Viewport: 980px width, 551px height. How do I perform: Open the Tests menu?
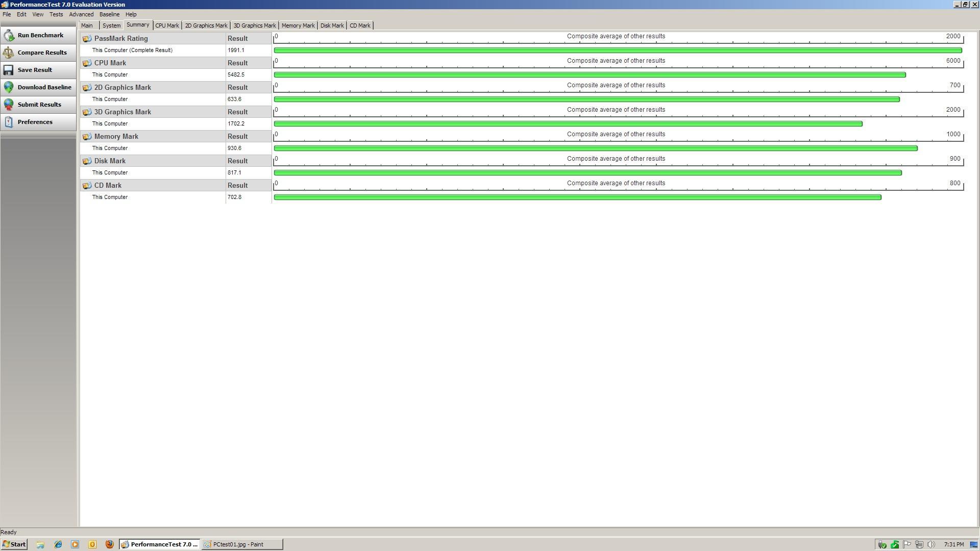coord(56,14)
